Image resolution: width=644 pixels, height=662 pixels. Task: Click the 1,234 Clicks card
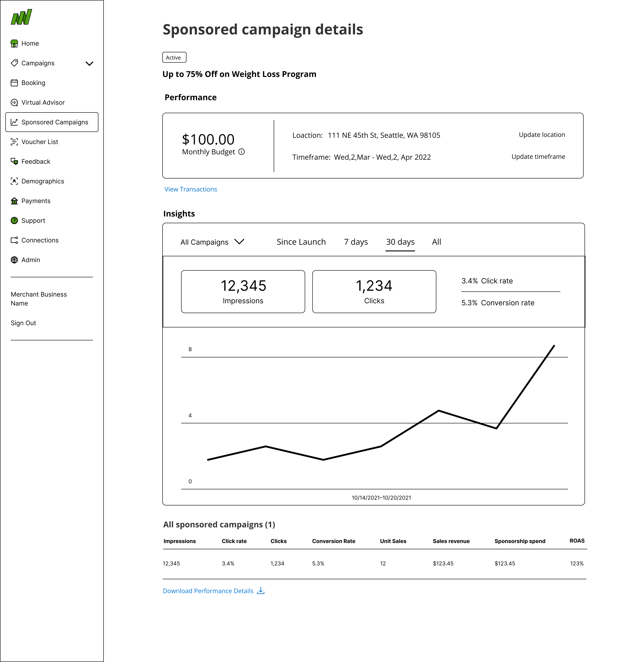(374, 292)
